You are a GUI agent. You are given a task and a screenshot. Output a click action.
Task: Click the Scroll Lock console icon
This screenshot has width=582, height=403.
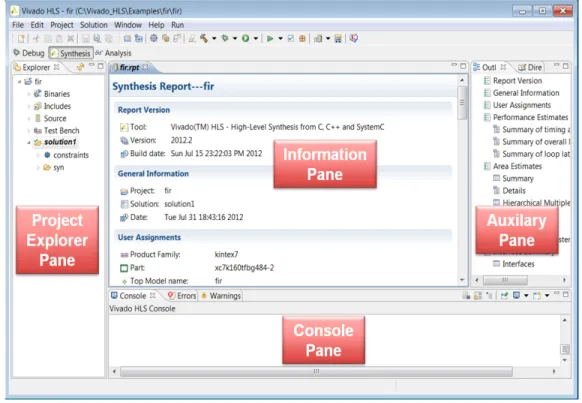point(478,295)
